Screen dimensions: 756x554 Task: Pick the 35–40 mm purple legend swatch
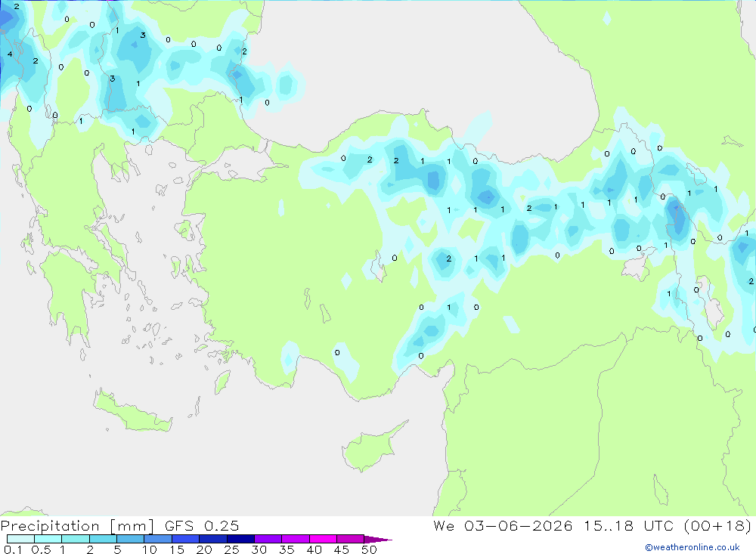tap(296, 539)
